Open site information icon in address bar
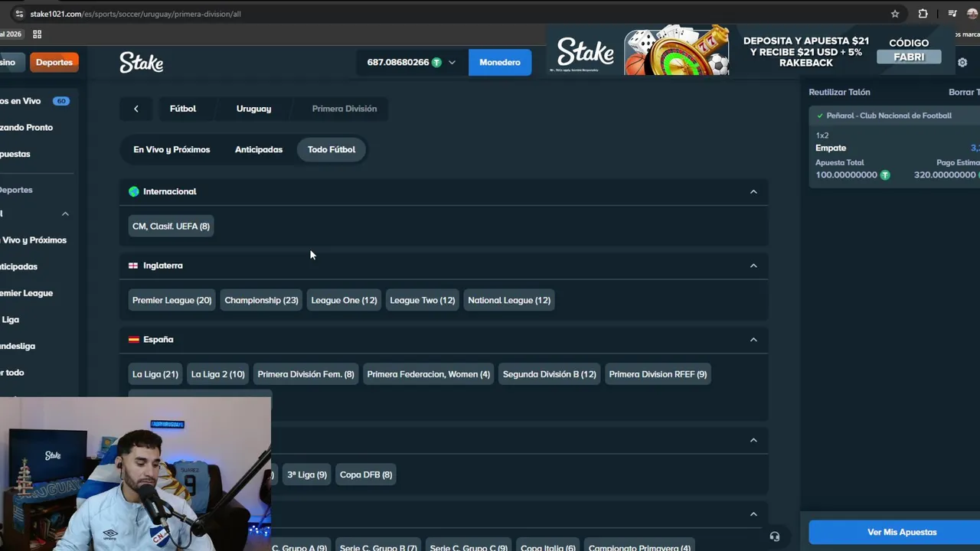Viewport: 980px width, 551px height. tap(18, 14)
